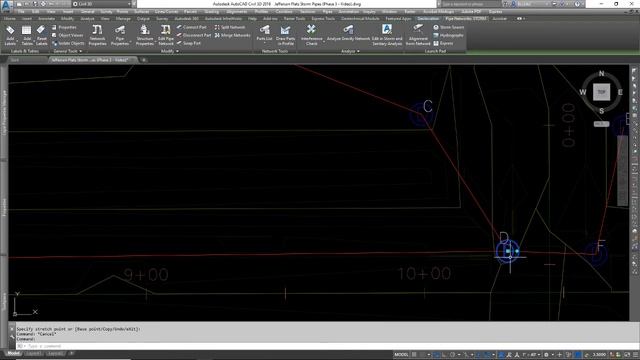Open the Alignments menu

(x=236, y=12)
